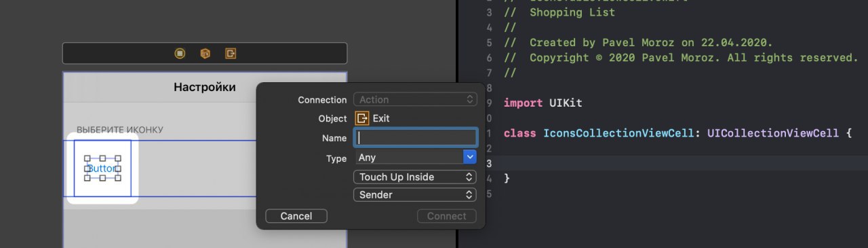Viewport: 868px width, 248px height.
Task: Open the Connection type dropdown
Action: (415, 99)
